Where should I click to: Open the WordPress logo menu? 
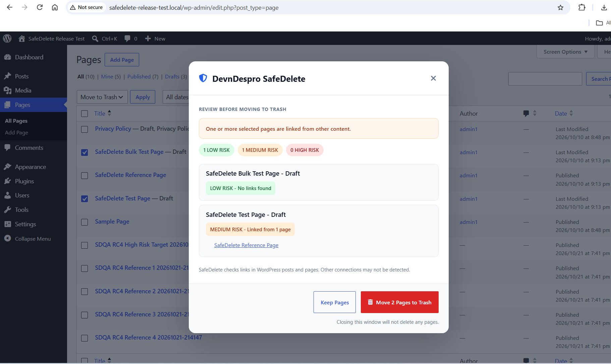(7, 39)
